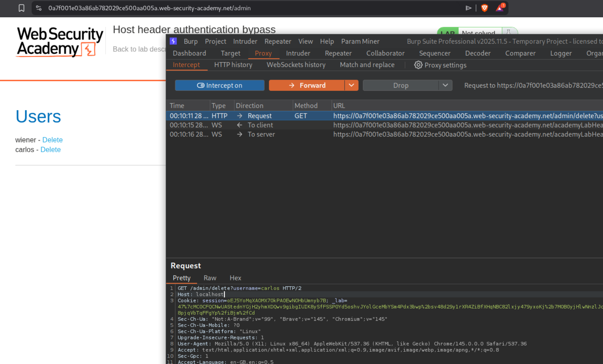
Task: Switch to the Repeater tool tab
Action: coord(338,53)
